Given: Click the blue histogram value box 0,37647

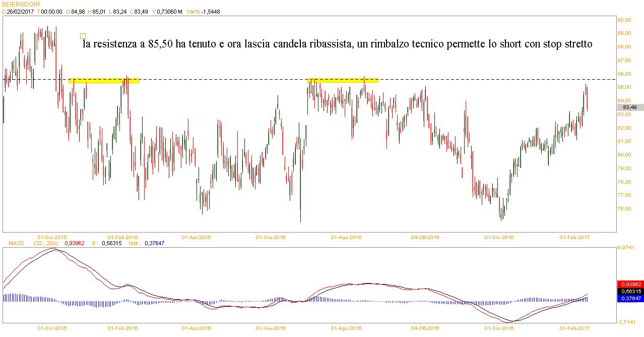Looking at the screenshot, I should pyautogui.click(x=629, y=298).
